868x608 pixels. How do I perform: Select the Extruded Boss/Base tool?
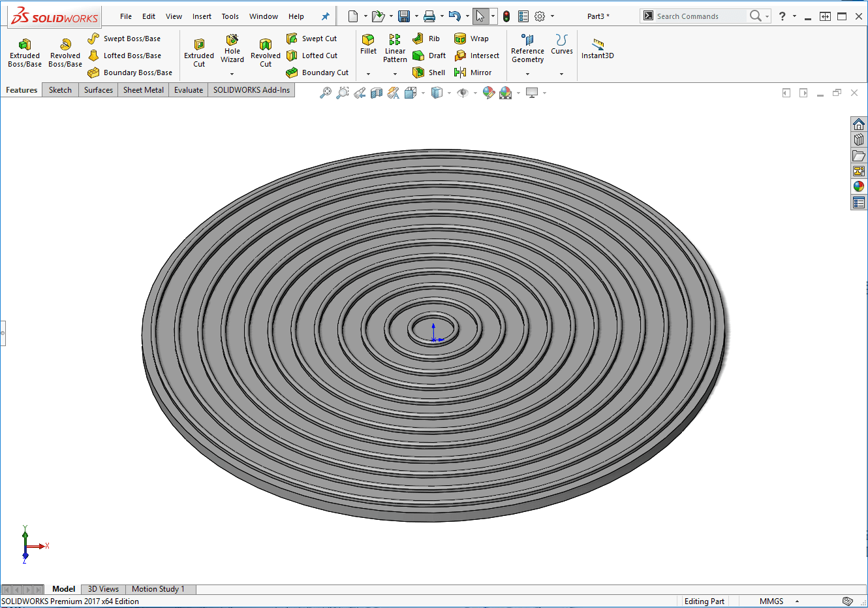coord(25,52)
